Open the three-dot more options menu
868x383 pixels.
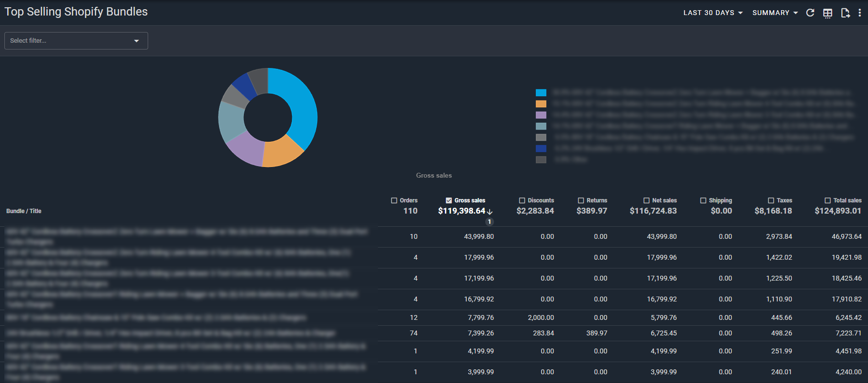[860, 13]
